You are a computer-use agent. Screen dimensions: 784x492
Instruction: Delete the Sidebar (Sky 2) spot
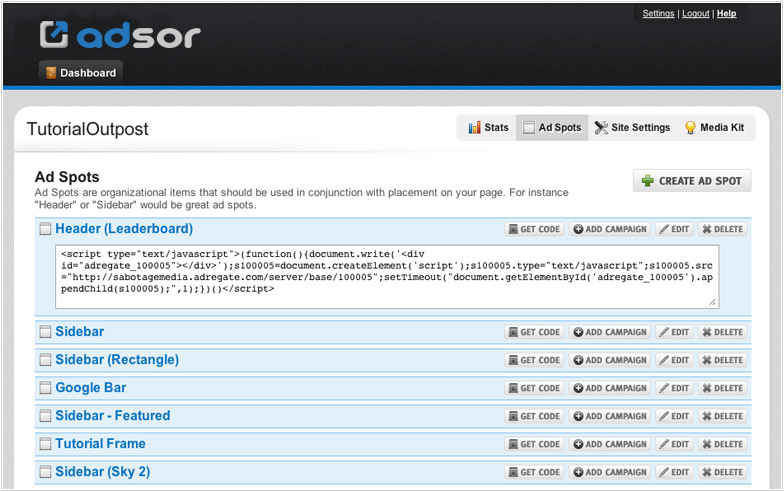pos(722,472)
